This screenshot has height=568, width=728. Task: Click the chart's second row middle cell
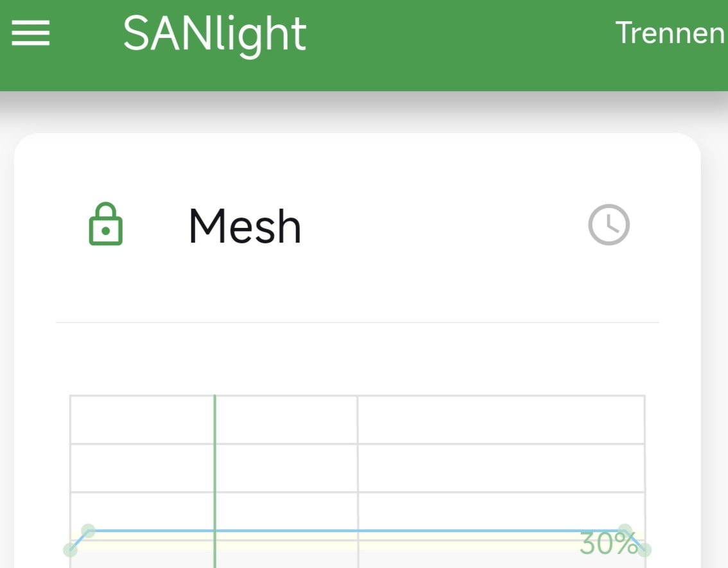point(286,468)
